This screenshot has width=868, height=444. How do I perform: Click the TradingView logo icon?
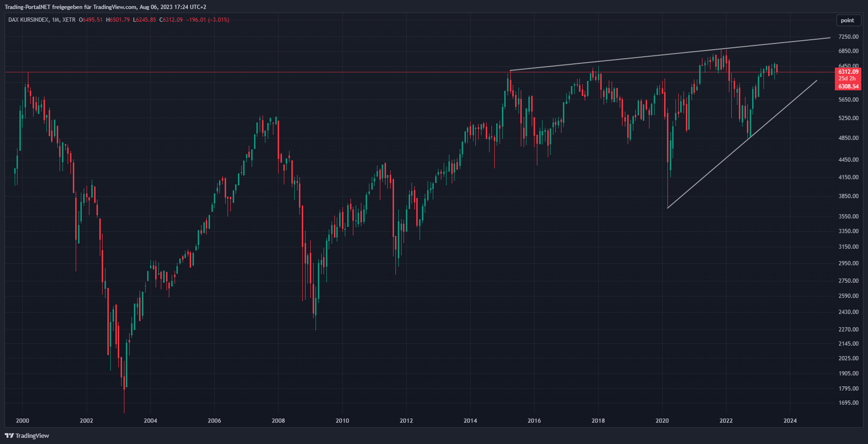[x=9, y=435]
